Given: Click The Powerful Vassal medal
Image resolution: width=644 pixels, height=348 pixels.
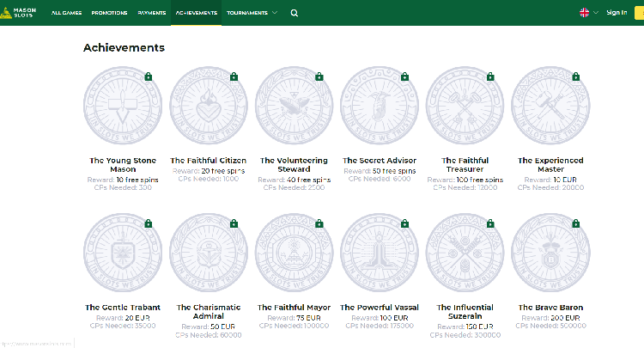Looking at the screenshot, I should (380, 254).
